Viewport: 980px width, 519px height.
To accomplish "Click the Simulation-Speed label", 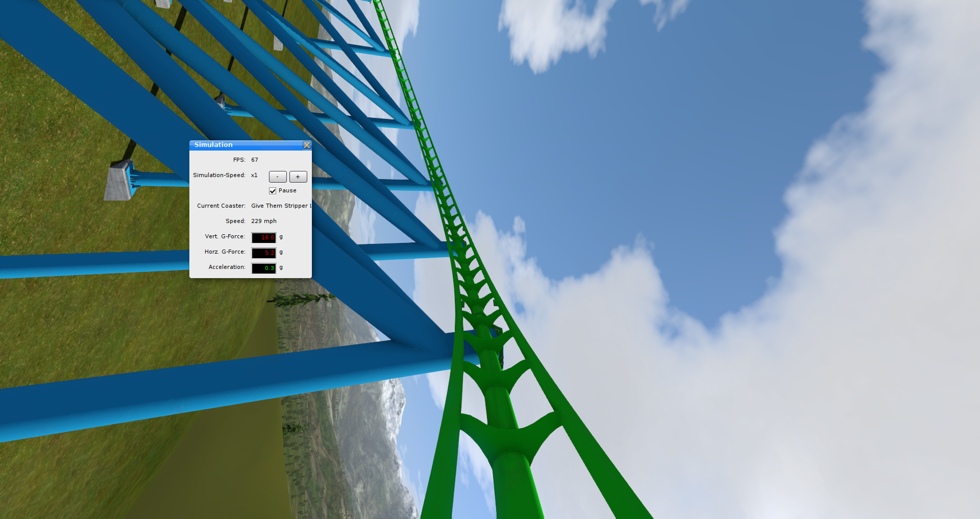I will (x=219, y=176).
